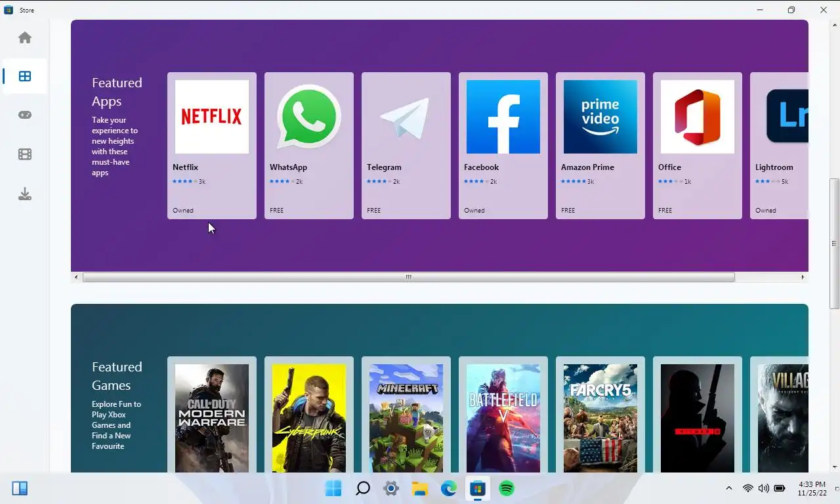
Task: Click the Amazon Prime name label
Action: point(587,167)
